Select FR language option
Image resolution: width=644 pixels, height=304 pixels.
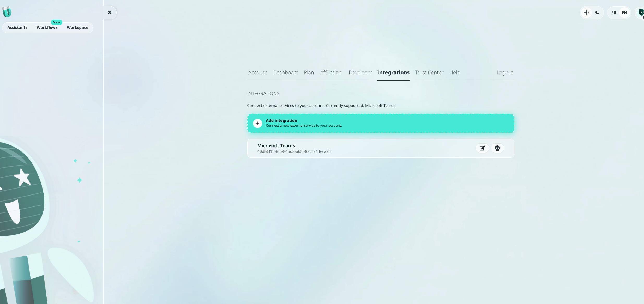click(613, 13)
